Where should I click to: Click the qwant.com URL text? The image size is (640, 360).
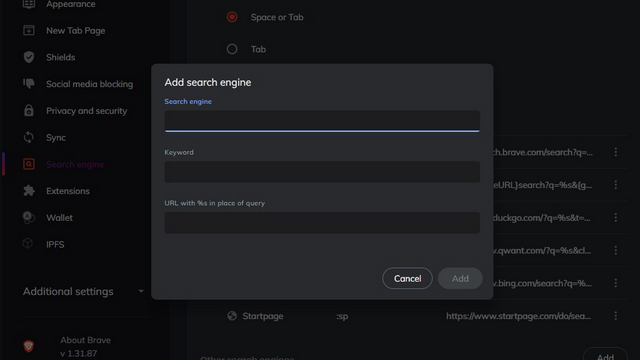(542, 250)
